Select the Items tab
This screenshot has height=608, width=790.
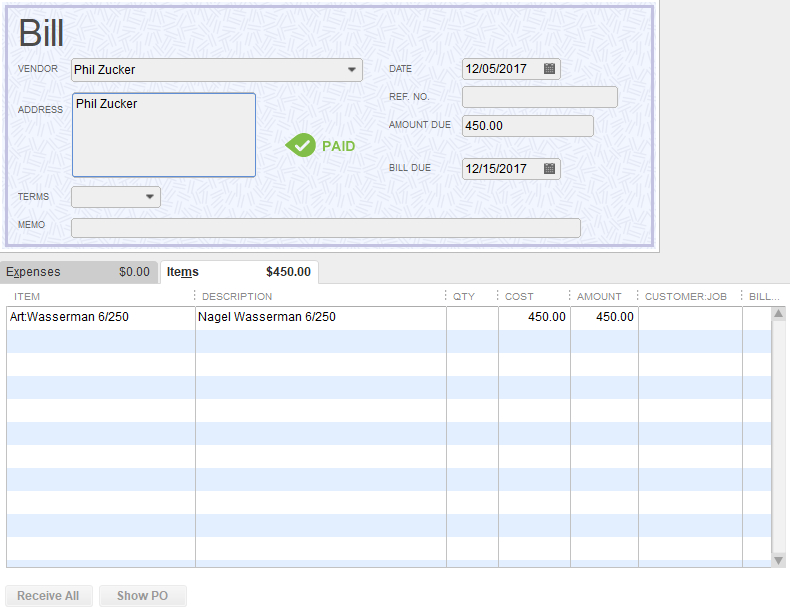click(x=239, y=272)
